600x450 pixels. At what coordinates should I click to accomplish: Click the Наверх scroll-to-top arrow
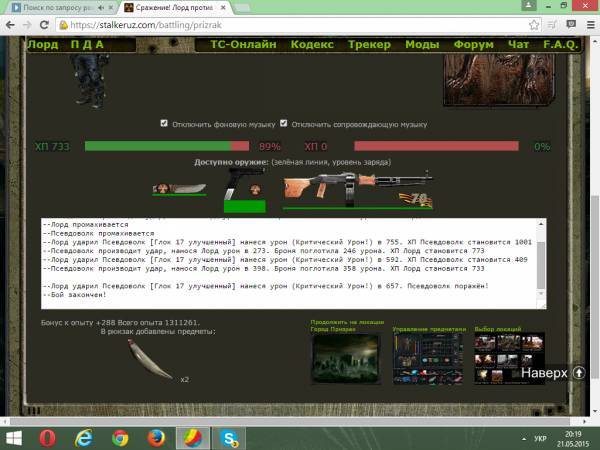coord(578,372)
